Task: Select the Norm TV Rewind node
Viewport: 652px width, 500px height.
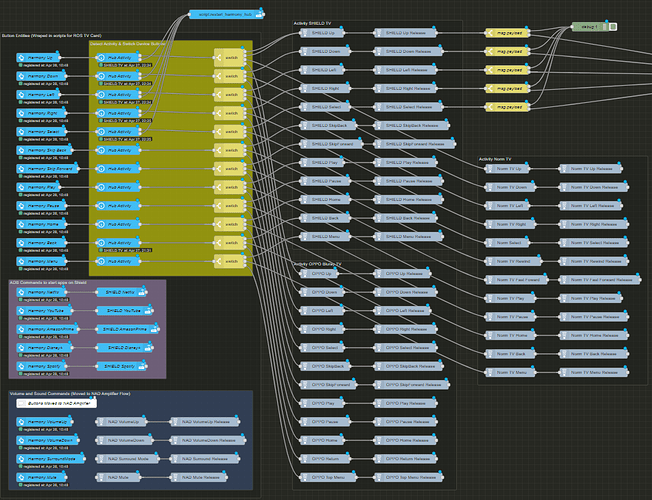Action: pyautogui.click(x=514, y=261)
